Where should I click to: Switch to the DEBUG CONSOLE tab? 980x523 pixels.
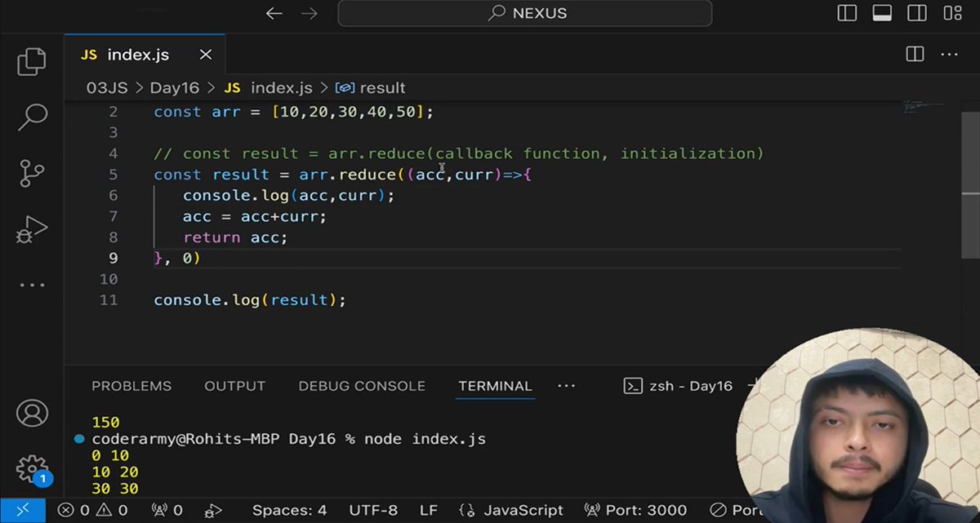tap(362, 386)
